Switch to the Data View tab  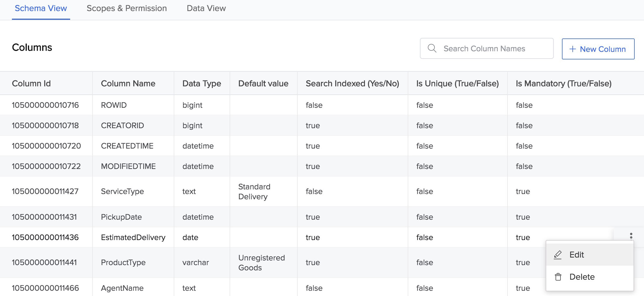[206, 8]
